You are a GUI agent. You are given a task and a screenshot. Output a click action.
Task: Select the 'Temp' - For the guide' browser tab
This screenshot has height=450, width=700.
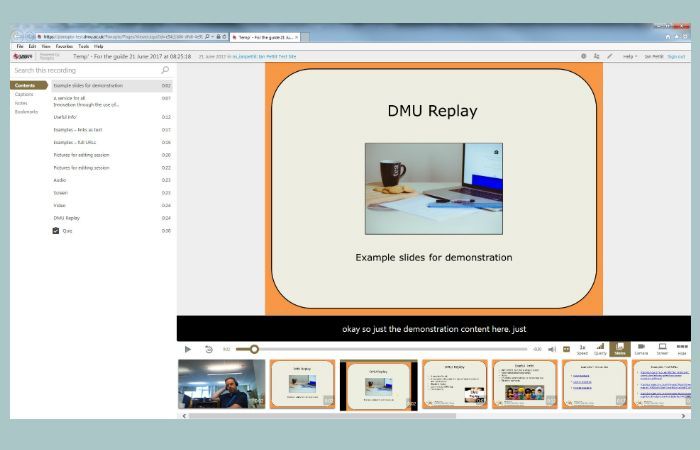click(265, 38)
